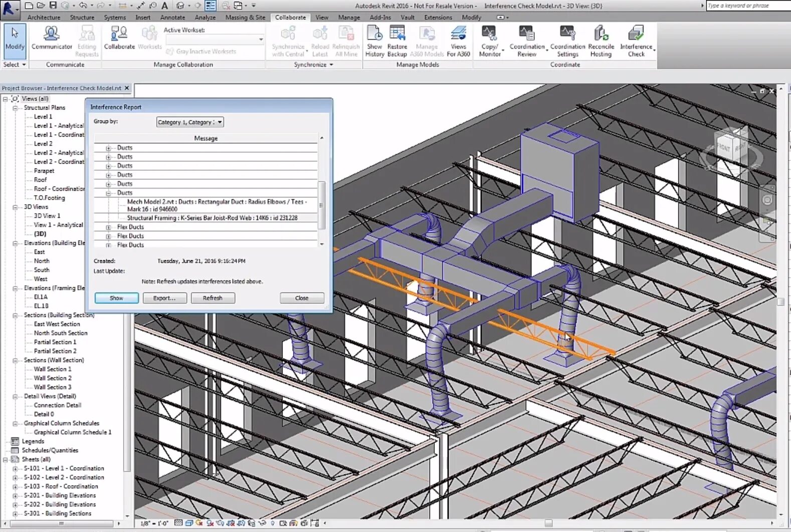The height and width of the screenshot is (532, 791).
Task: Click the Detail Level icon in view control bar
Action: click(178, 523)
